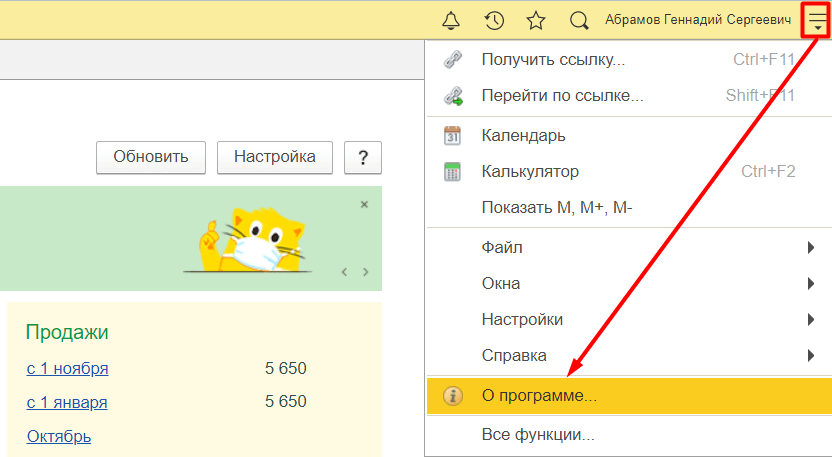Click the favorites star icon

pyautogui.click(x=536, y=20)
